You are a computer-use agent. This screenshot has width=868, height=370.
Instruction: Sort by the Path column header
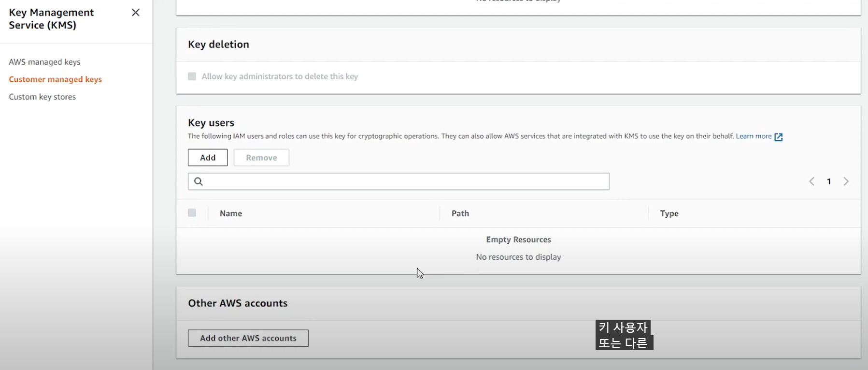coord(460,213)
